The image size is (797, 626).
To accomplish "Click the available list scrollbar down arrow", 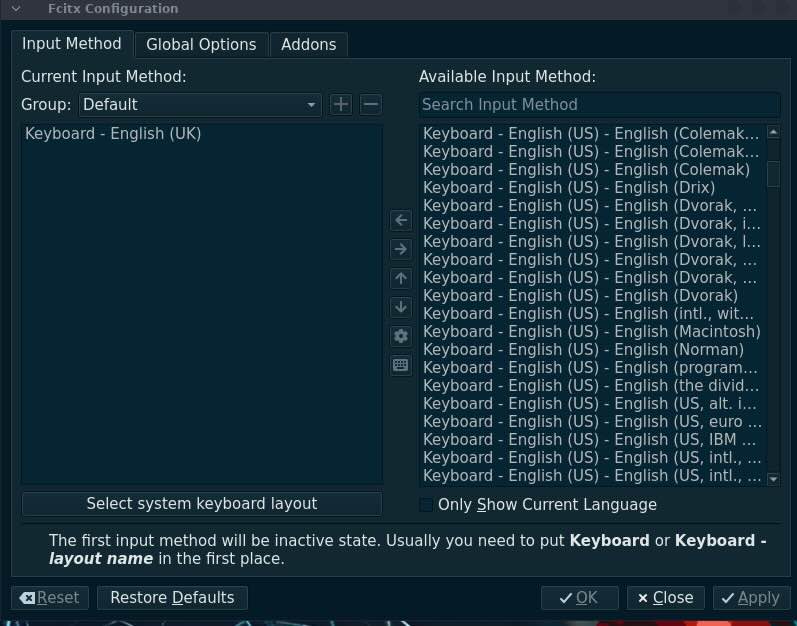I will click(773, 479).
